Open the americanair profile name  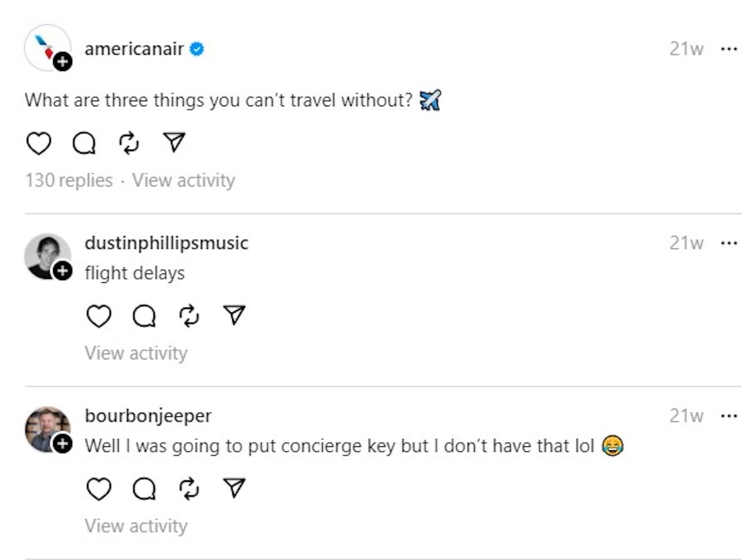(x=134, y=49)
